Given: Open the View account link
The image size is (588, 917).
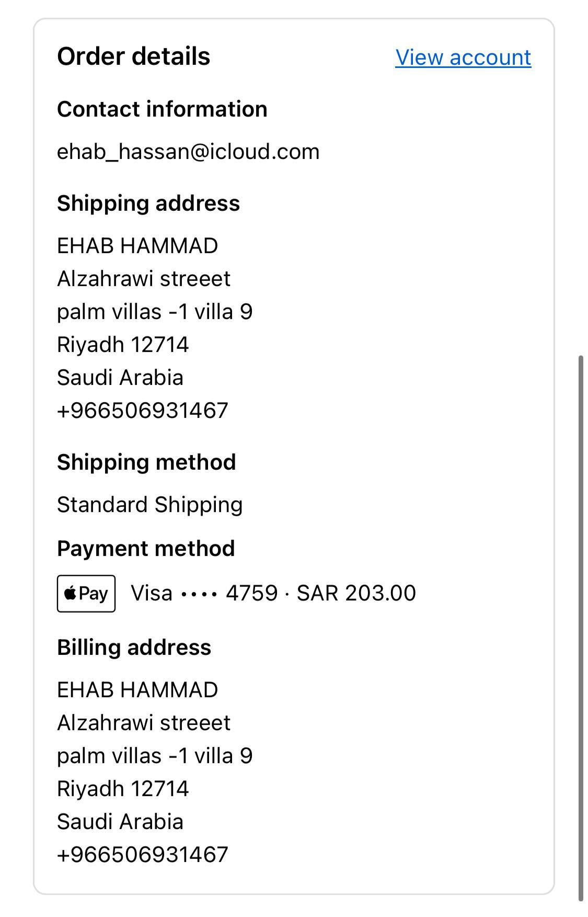Looking at the screenshot, I should pos(463,58).
